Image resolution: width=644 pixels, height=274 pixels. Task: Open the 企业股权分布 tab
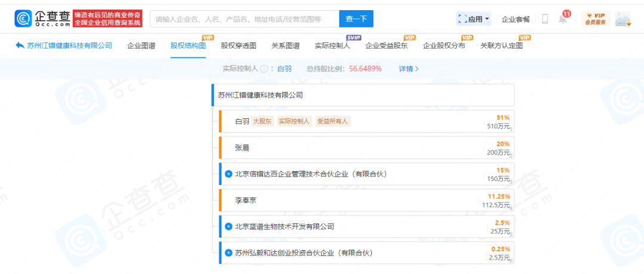[x=444, y=45]
